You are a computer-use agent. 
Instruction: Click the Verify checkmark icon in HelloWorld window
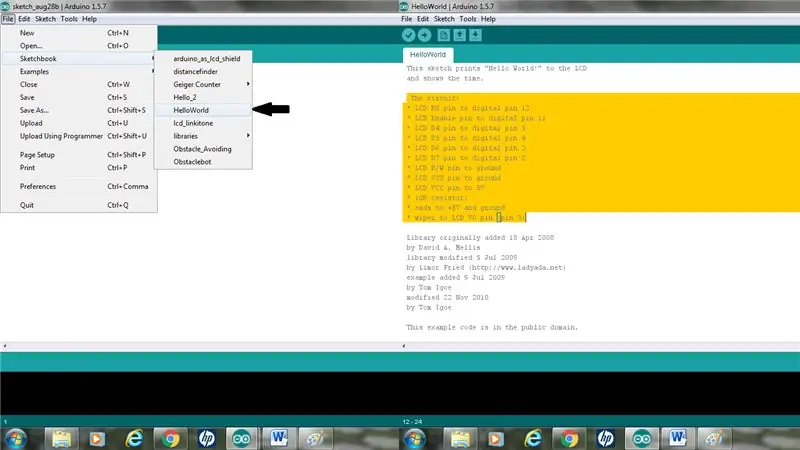[408, 35]
